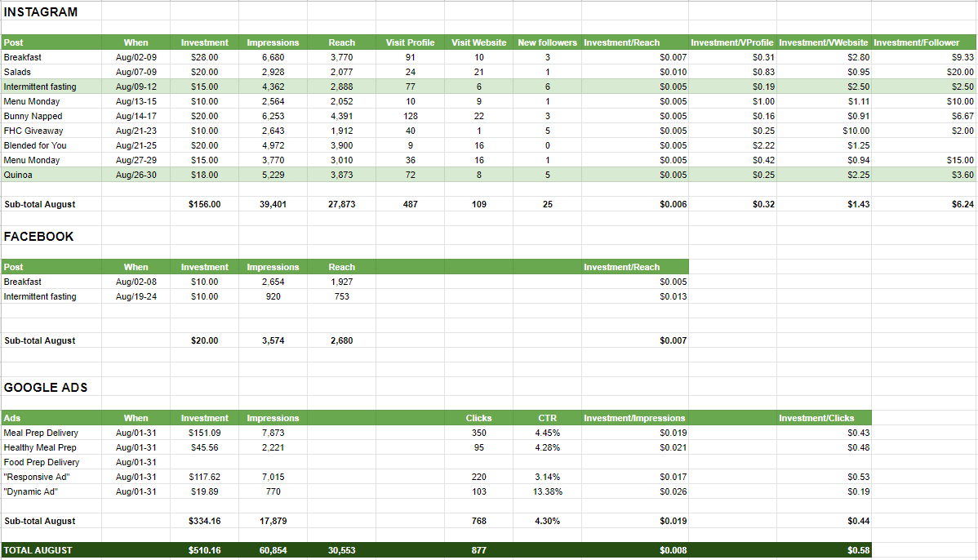
Task: Click the FHC Giveaway post cell
Action: pos(33,131)
